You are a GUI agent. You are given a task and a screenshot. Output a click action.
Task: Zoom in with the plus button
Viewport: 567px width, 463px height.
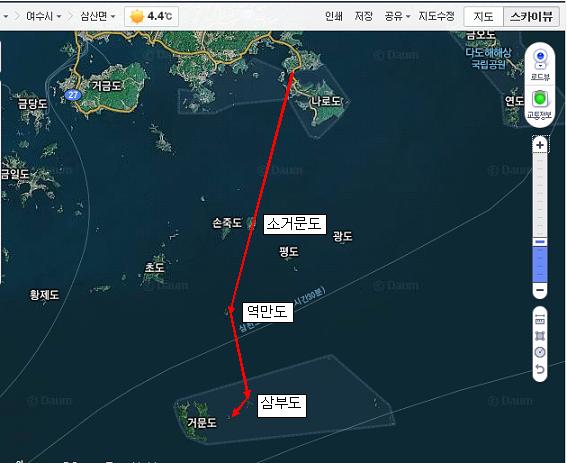[540, 145]
